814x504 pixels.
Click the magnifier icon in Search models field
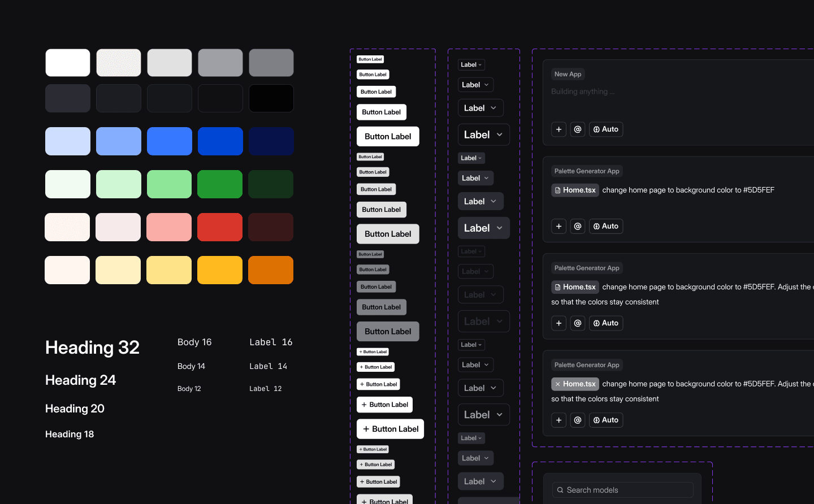560,489
